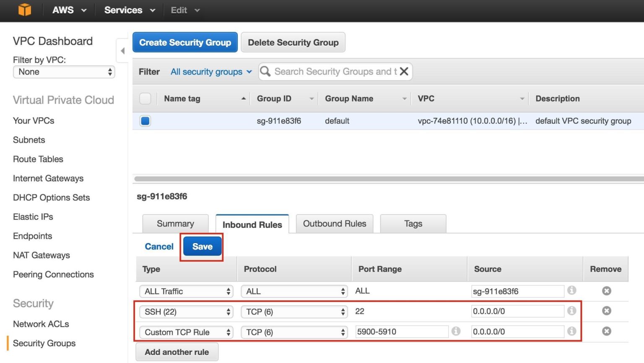Image resolution: width=644 pixels, height=363 pixels.
Task: Uncheck the default security group row checkbox
Action: tap(145, 121)
